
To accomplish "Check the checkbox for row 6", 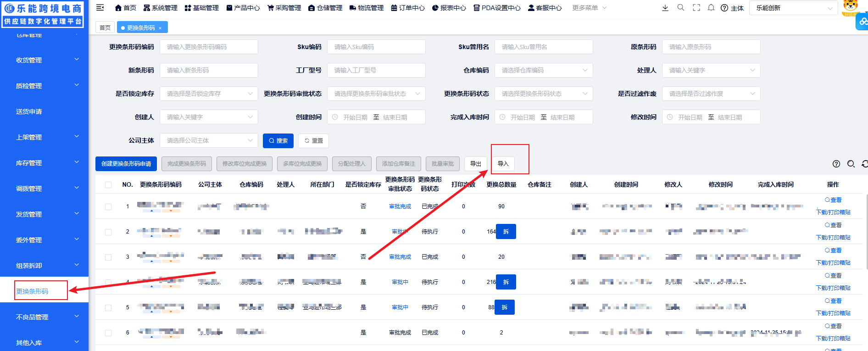I will pos(108,333).
